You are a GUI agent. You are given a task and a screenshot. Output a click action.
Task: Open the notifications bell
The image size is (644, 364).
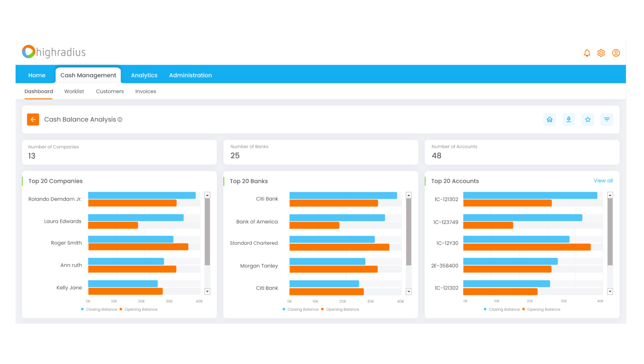[587, 53]
